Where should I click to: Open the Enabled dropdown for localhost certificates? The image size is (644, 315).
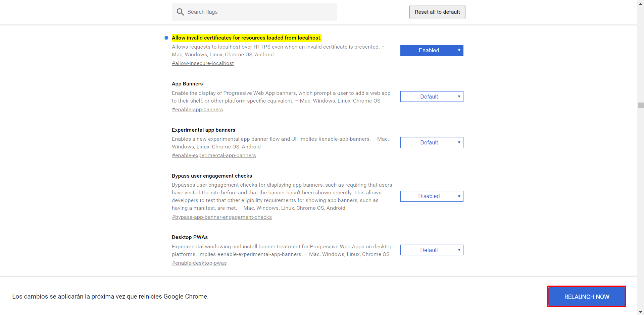tap(432, 51)
